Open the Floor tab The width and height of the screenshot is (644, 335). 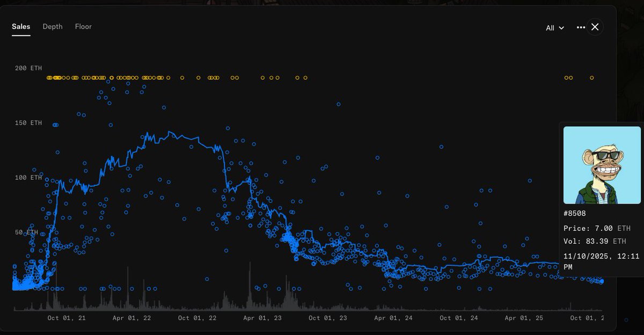click(83, 26)
